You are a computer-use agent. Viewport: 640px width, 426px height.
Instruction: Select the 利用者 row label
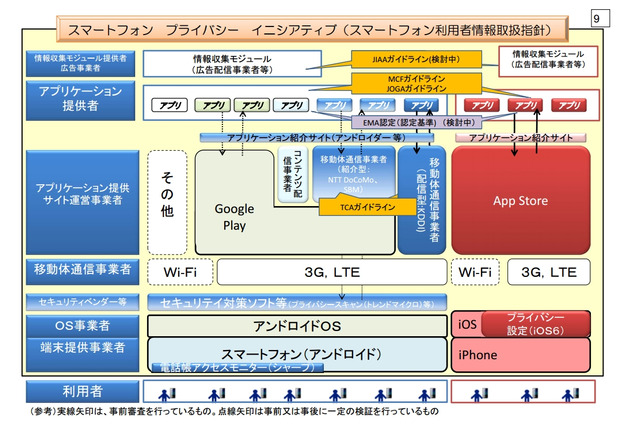82,391
